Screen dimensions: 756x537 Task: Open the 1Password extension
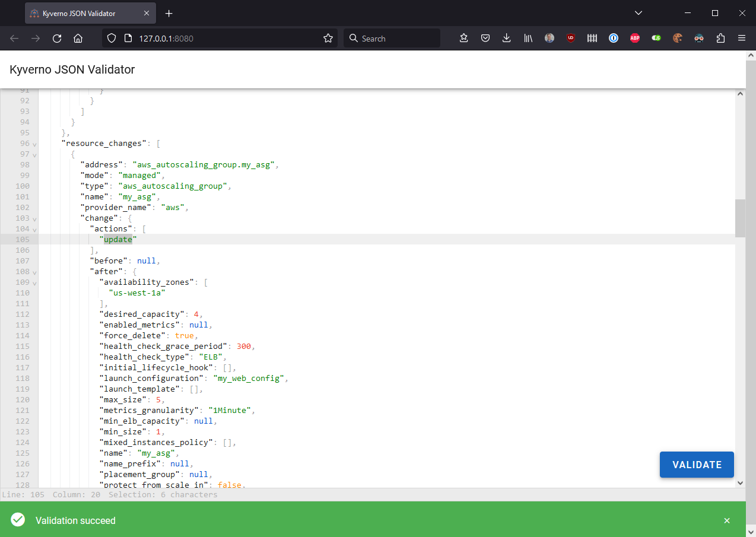(614, 38)
